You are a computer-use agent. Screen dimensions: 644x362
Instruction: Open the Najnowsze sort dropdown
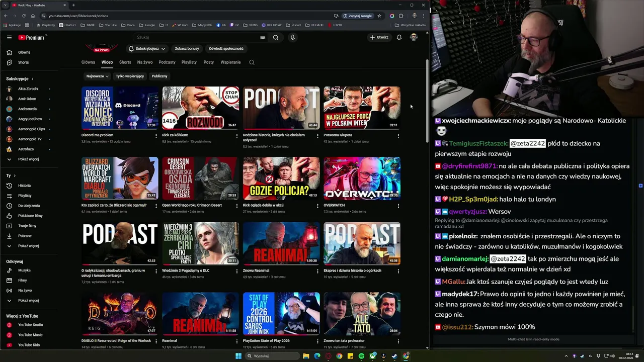pos(97,76)
